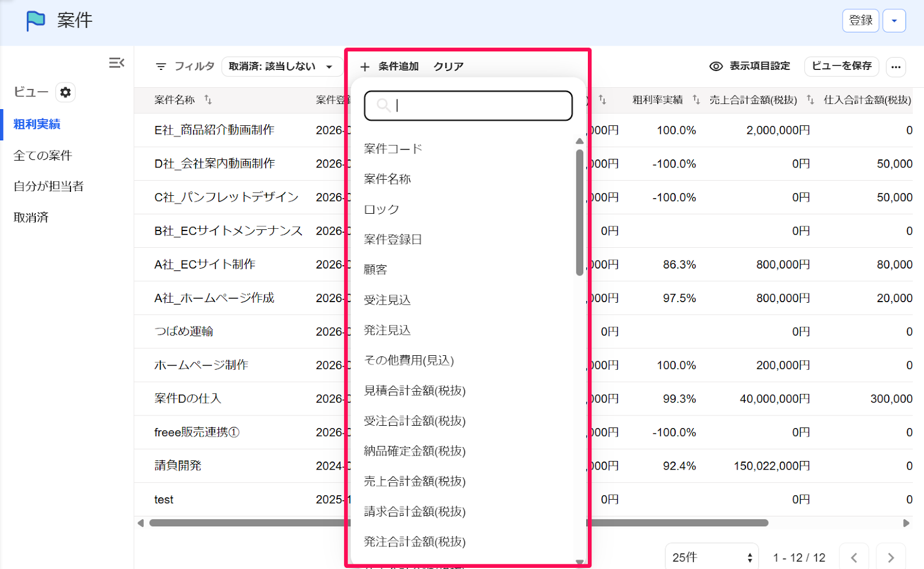Open row B社_ECサイトメンテナンス
The width and height of the screenshot is (924, 569).
click(x=228, y=231)
